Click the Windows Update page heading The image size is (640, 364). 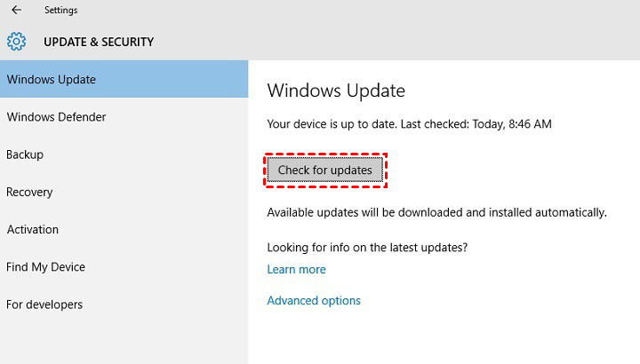point(336,91)
